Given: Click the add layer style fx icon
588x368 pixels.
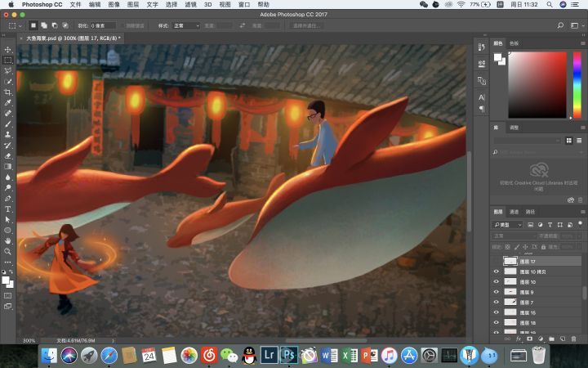Looking at the screenshot, I should (518, 339).
